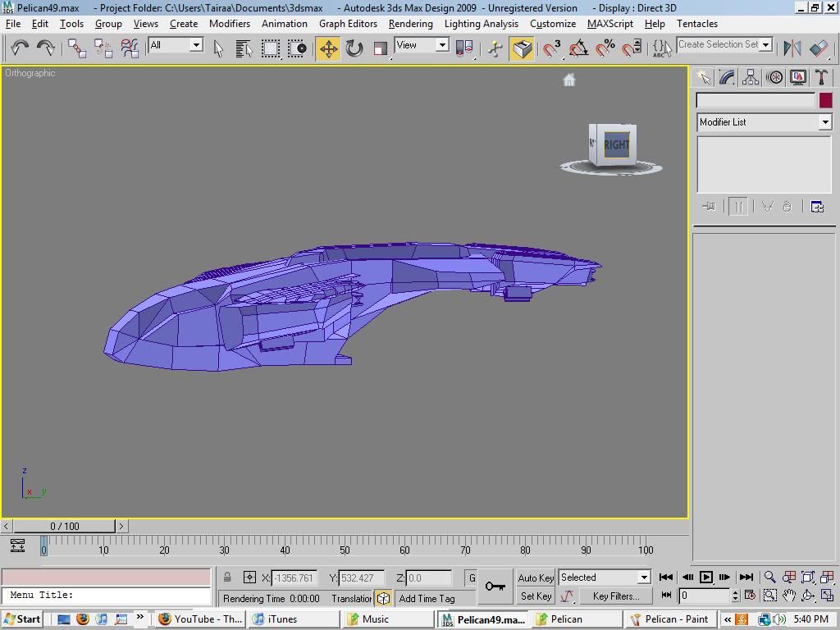Open the Graph Editors menu
840x630 pixels.
coord(348,24)
